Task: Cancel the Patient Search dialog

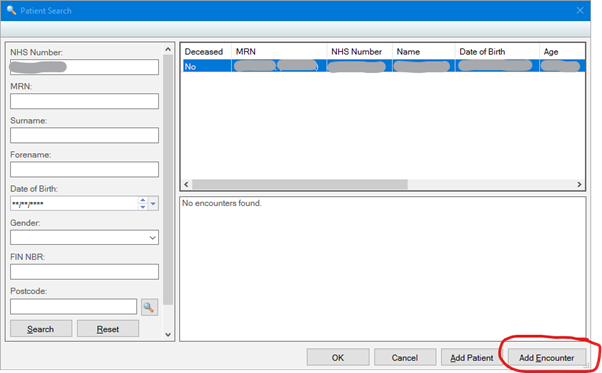Action: [x=405, y=358]
